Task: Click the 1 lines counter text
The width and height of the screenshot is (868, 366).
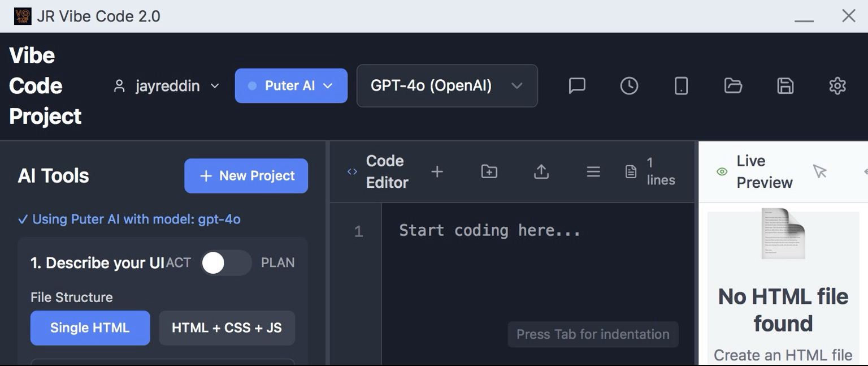Action: point(661,171)
